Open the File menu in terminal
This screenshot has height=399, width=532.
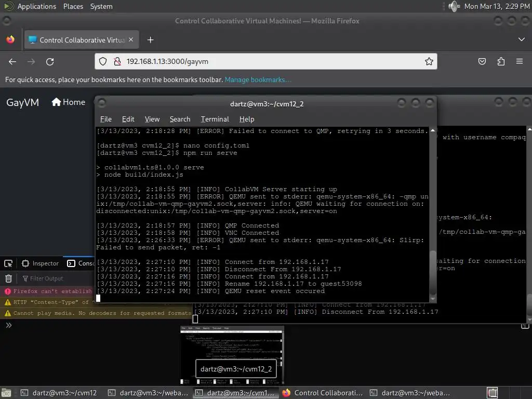[x=106, y=119]
